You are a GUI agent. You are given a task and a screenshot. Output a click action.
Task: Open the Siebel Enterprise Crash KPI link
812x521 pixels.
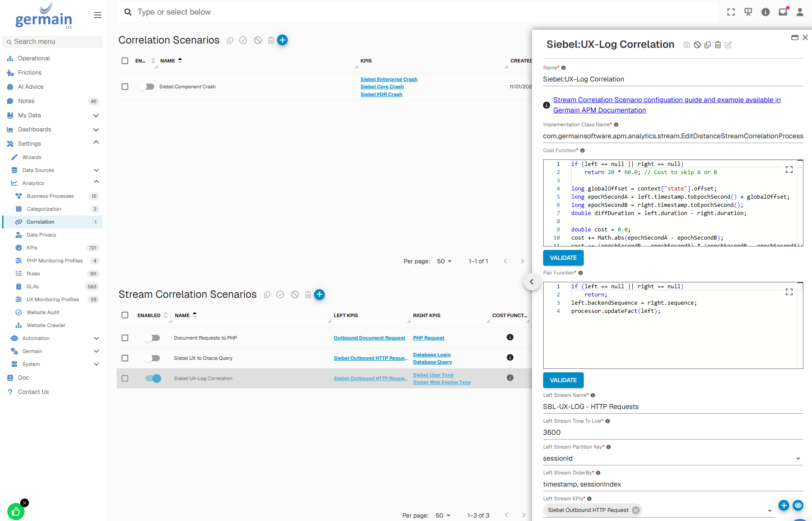tap(389, 79)
